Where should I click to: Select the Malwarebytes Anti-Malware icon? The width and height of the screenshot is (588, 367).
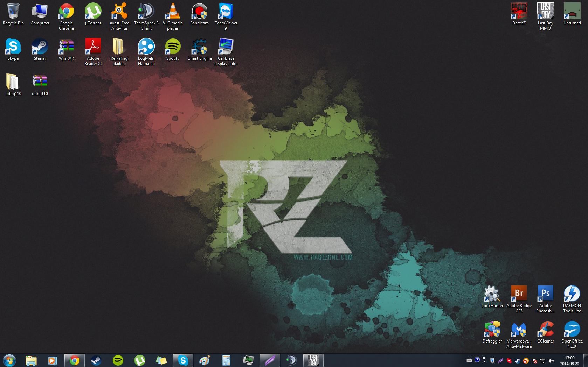(x=519, y=334)
